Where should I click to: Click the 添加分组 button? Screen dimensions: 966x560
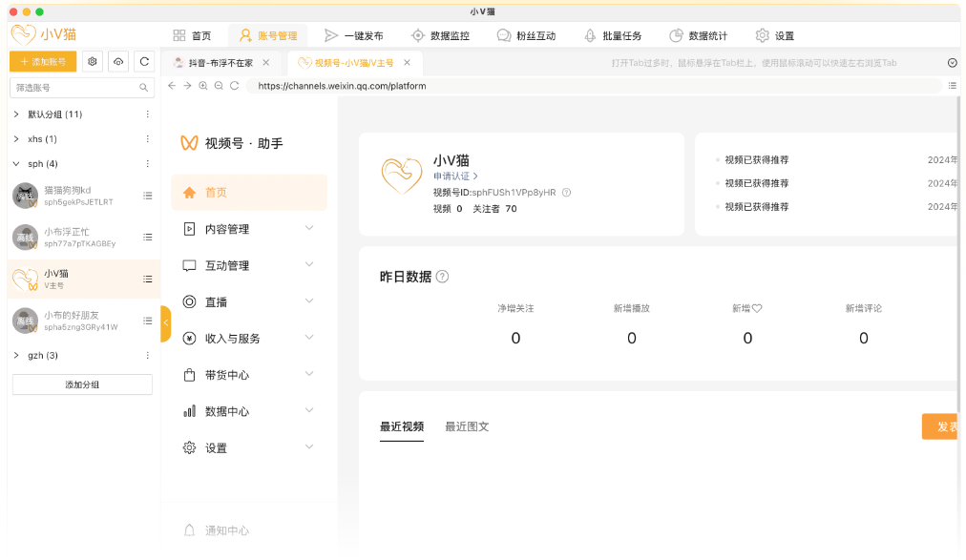click(x=82, y=384)
